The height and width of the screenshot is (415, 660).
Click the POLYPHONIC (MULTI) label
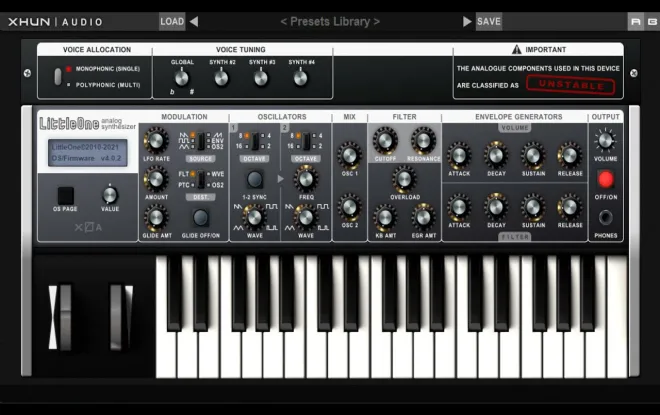[108, 85]
